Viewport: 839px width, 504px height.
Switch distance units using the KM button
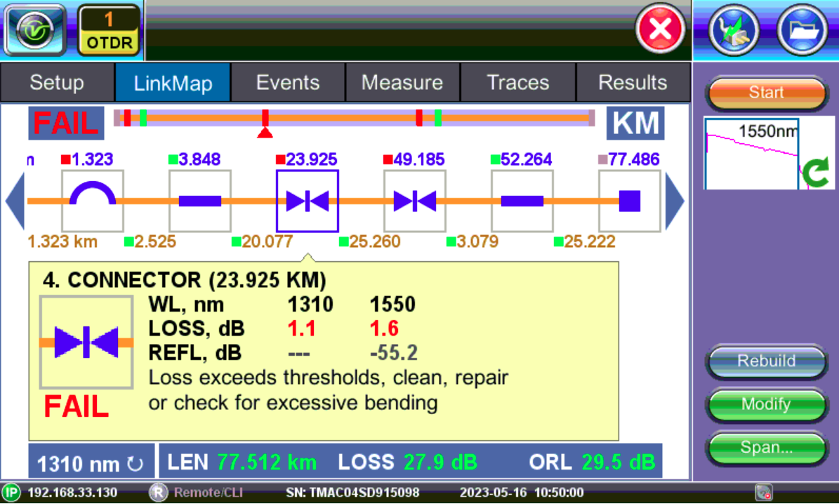(635, 122)
